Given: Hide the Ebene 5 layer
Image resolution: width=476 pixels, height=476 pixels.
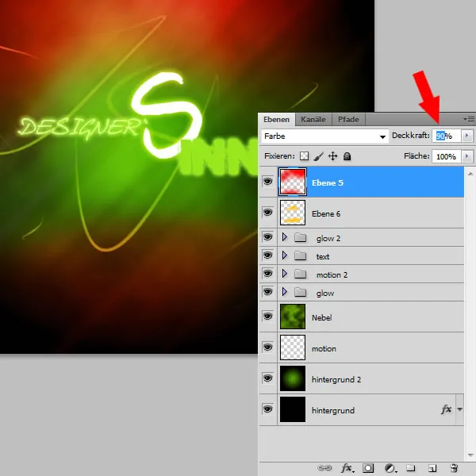Looking at the screenshot, I should [267, 182].
